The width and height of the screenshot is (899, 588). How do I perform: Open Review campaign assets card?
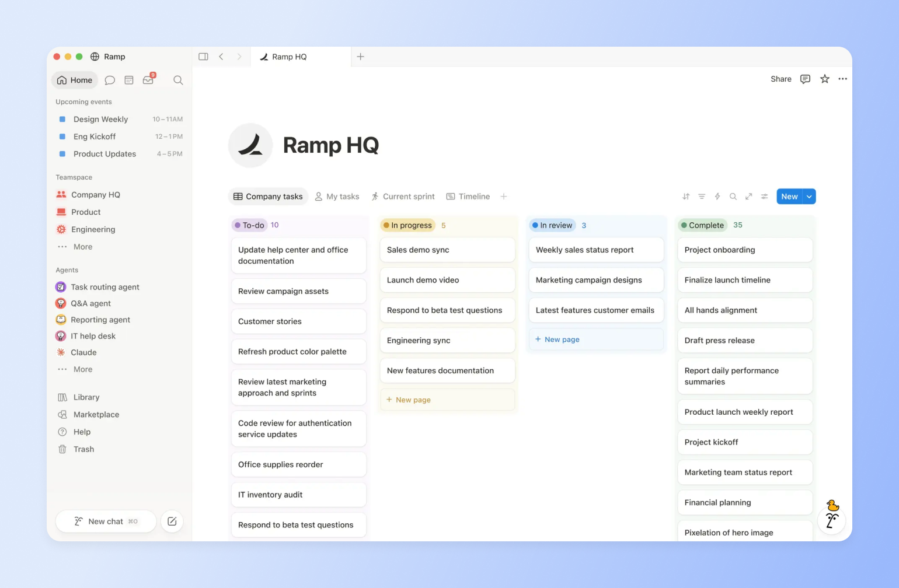click(x=298, y=291)
